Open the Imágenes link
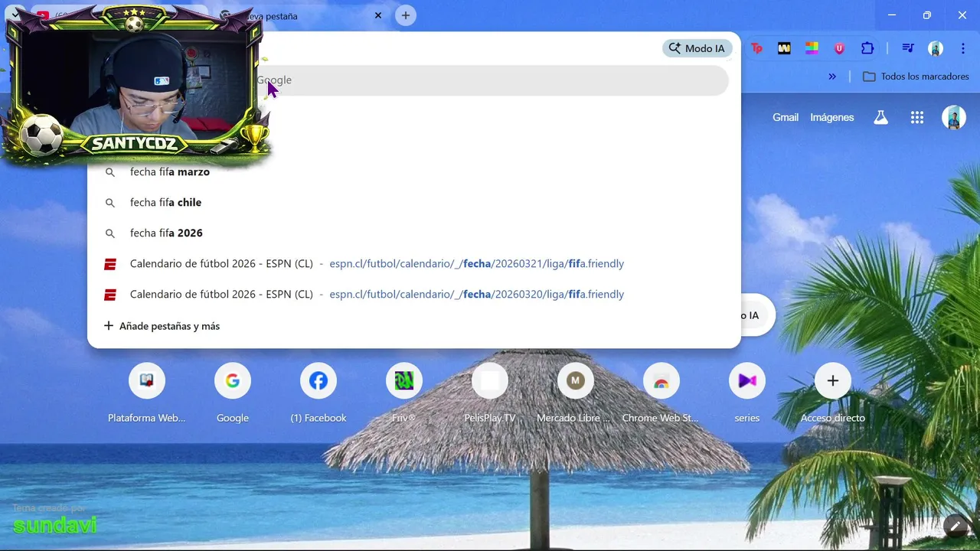Viewport: 980px width, 551px height. 832,117
